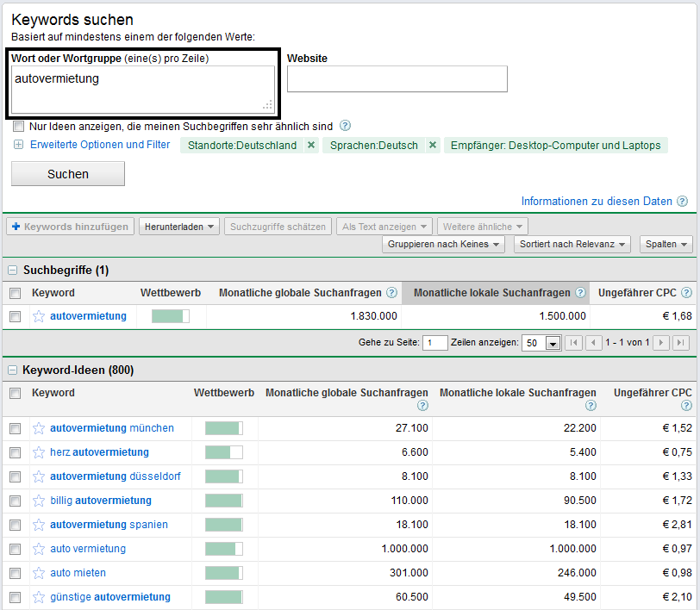Click inside the Website input field
700x610 pixels.
tap(397, 79)
